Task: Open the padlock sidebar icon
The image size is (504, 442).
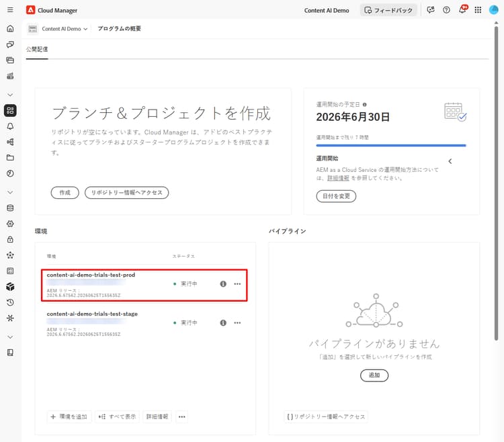Action: click(10, 239)
